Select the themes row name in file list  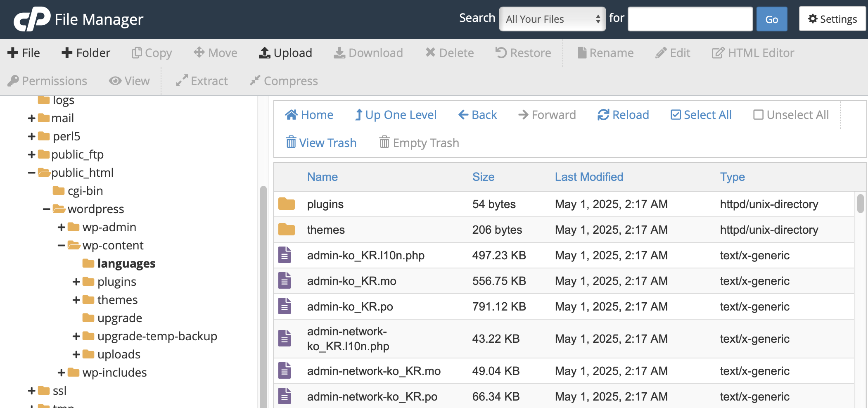326,230
